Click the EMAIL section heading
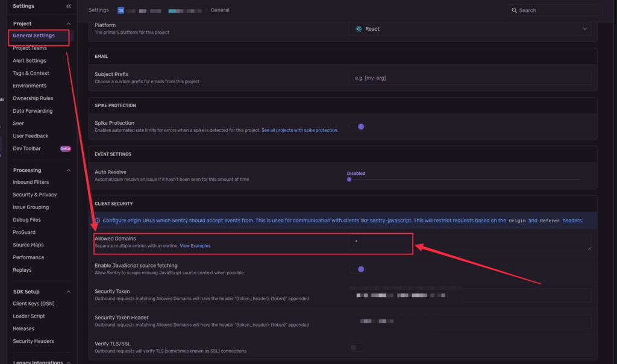The width and height of the screenshot is (617, 364). click(101, 56)
